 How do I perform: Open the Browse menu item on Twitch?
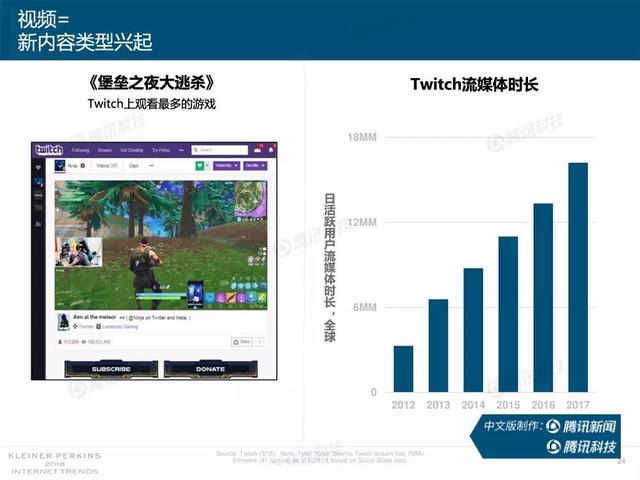click(104, 150)
